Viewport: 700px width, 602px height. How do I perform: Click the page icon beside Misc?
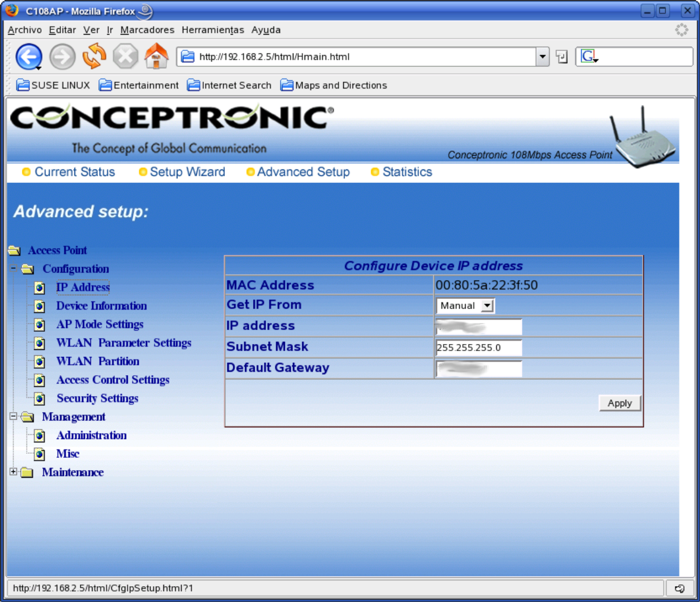point(39,454)
